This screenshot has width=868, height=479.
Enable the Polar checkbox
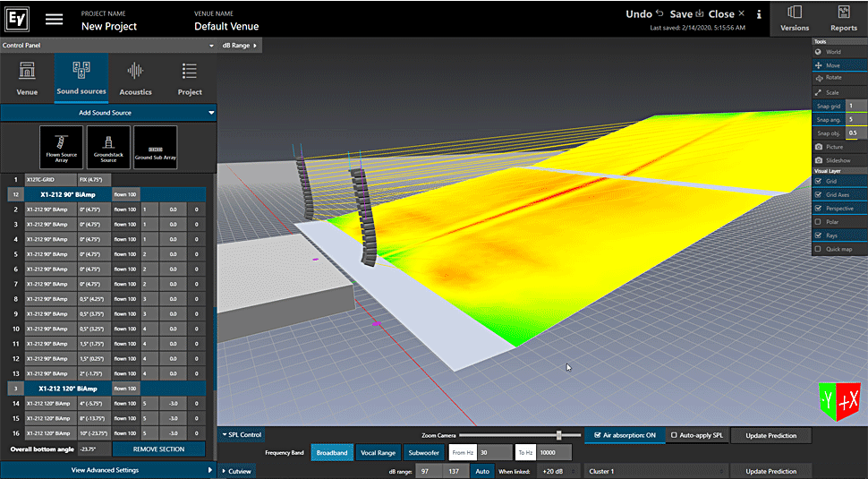point(818,222)
